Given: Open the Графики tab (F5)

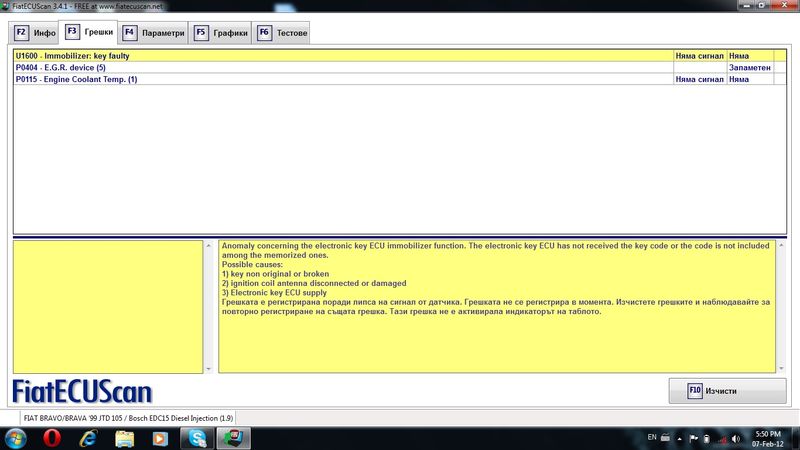Looking at the screenshot, I should (220, 33).
